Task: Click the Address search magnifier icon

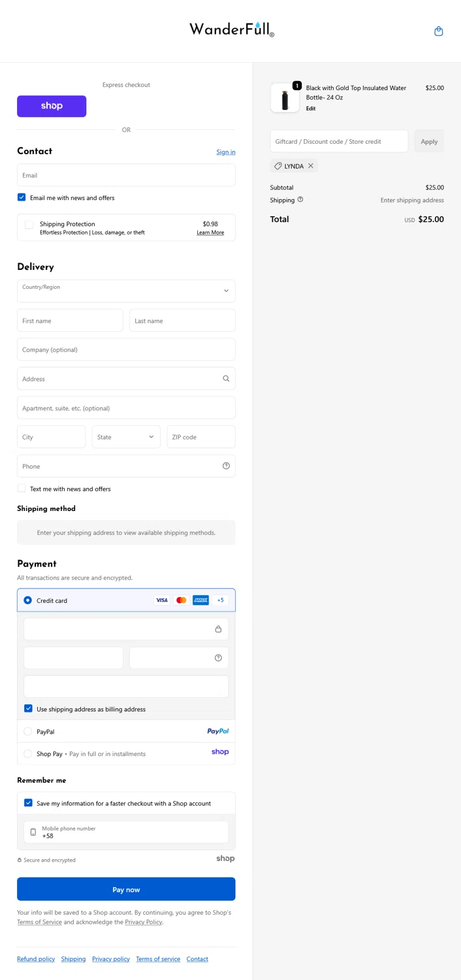Action: pyautogui.click(x=226, y=379)
